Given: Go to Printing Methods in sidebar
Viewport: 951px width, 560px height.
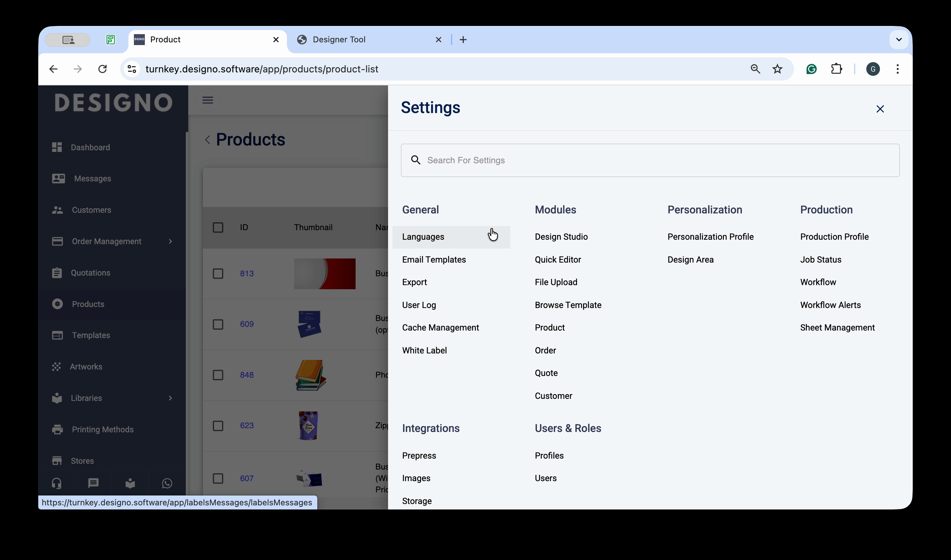Looking at the screenshot, I should [x=102, y=429].
